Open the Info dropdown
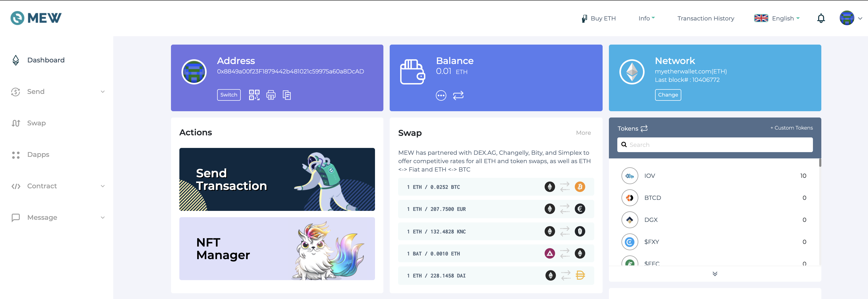Image resolution: width=868 pixels, height=299 pixels. [x=646, y=19]
